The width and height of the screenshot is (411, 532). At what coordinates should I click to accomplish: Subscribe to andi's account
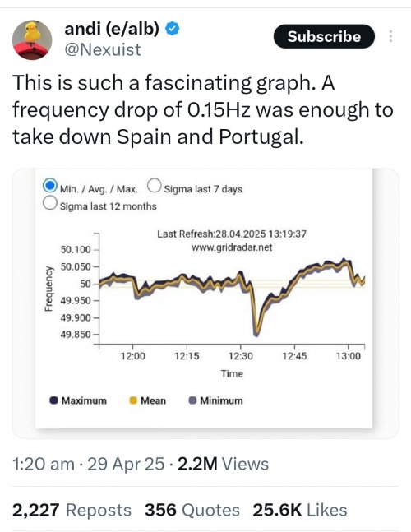pyautogui.click(x=324, y=36)
